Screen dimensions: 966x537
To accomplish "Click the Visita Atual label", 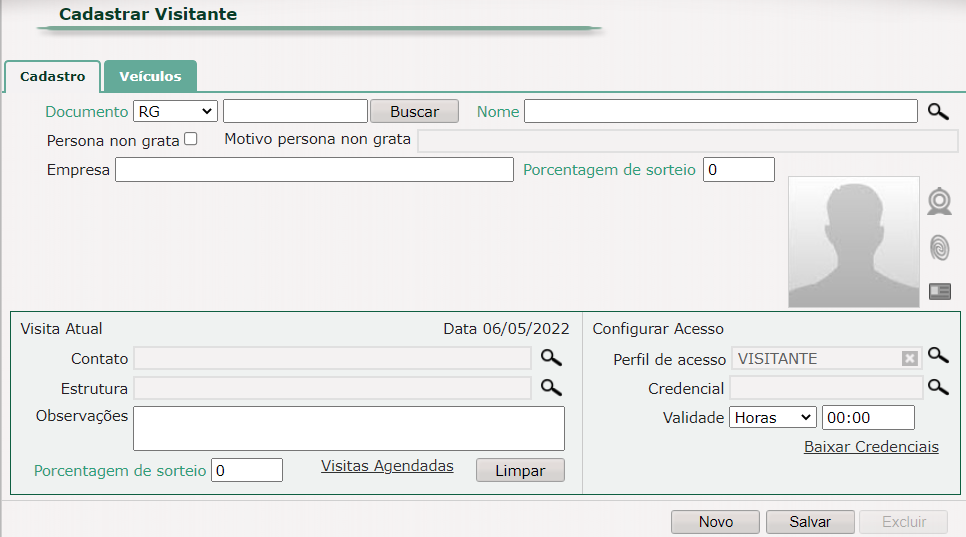I will pyautogui.click(x=62, y=329).
